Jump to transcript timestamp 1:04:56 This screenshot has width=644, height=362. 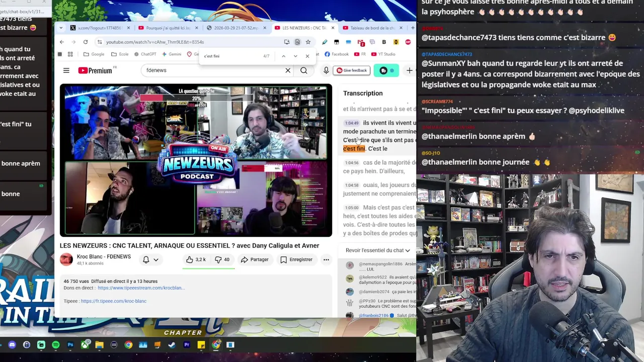point(352,163)
